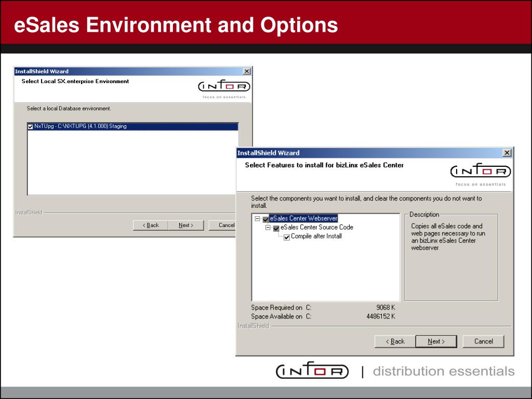The image size is (532, 399).
Task: Click Back in the Select Environment wizard
Action: click(x=151, y=225)
